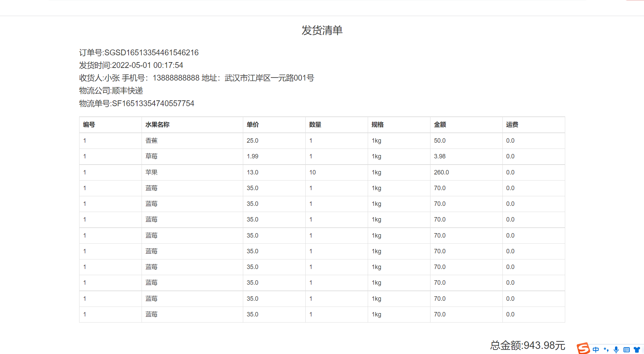Click the amount 50.0 cell
Image resolution: width=644 pixels, height=354 pixels.
[x=466, y=141]
